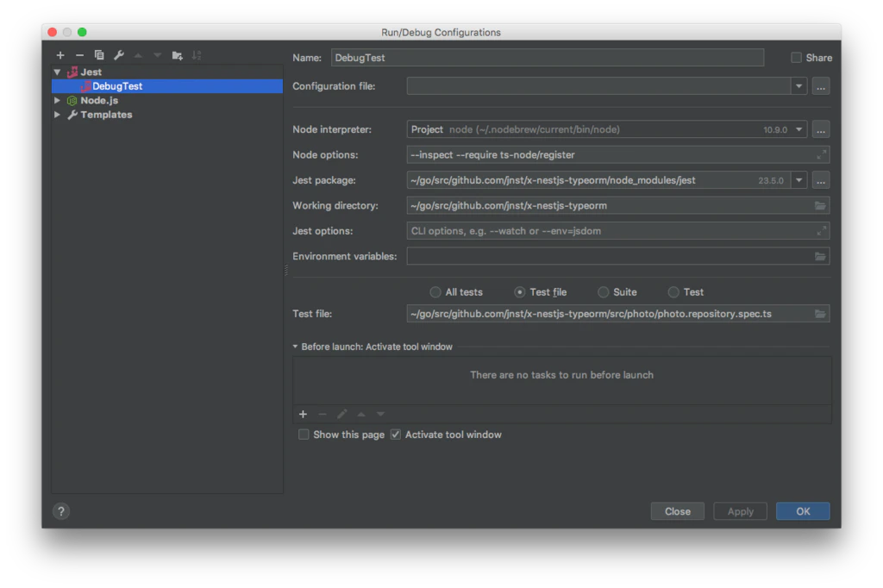Sort configurations alphabetically with the sort icon
Image resolution: width=883 pixels, height=588 pixels.
[197, 55]
